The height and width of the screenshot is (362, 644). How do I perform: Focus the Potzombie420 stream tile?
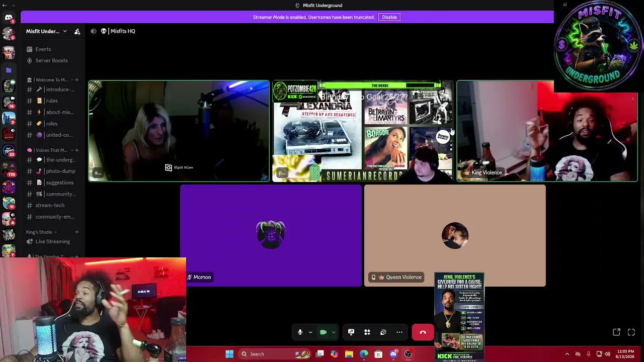pyautogui.click(x=363, y=131)
